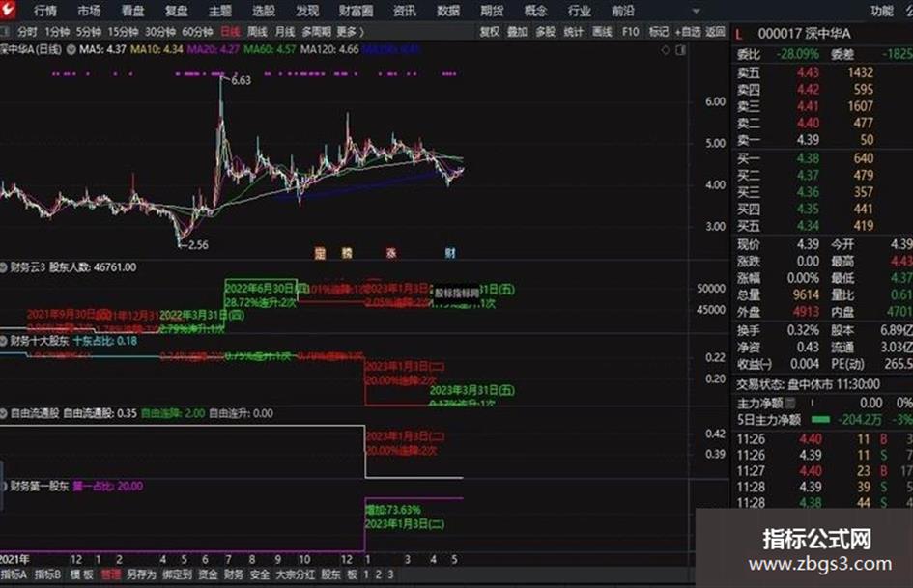Viewport: 913px width, 588px height.
Task: Select the 周线 weekly period
Action: [257, 32]
